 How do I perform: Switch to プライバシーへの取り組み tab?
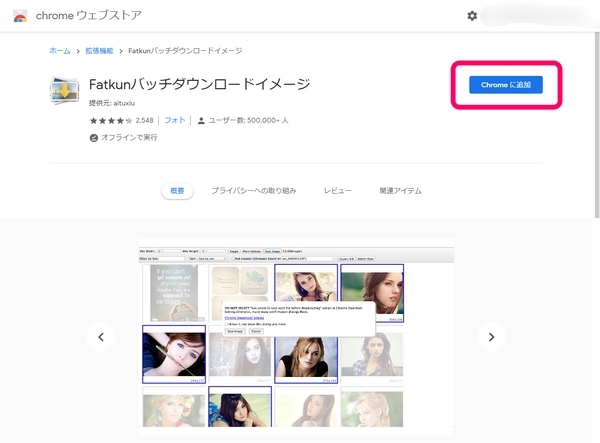coord(254,191)
